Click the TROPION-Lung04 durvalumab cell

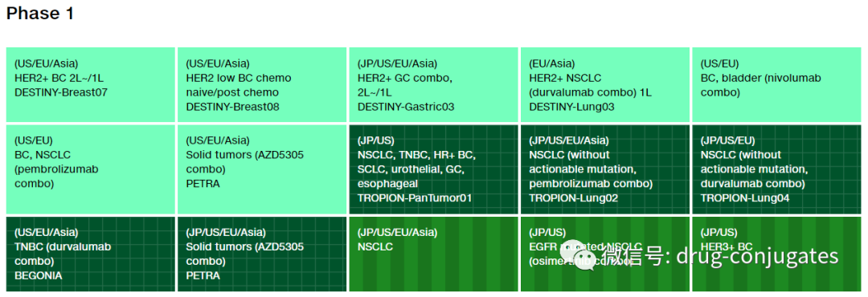pyautogui.click(x=776, y=169)
